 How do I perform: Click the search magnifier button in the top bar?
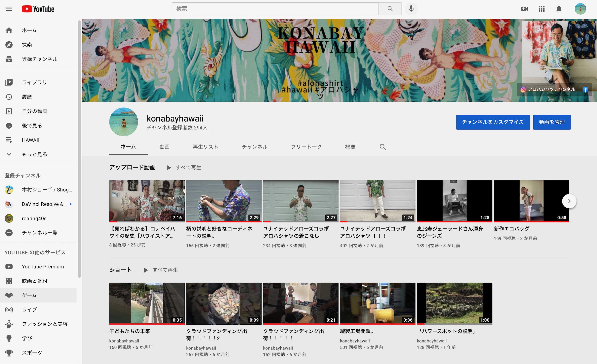tap(390, 9)
